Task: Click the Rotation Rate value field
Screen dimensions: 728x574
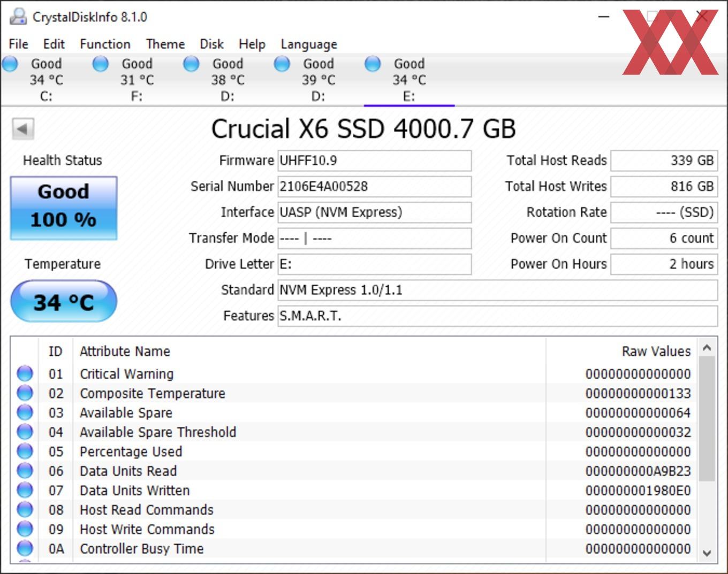Action: pyautogui.click(x=664, y=212)
